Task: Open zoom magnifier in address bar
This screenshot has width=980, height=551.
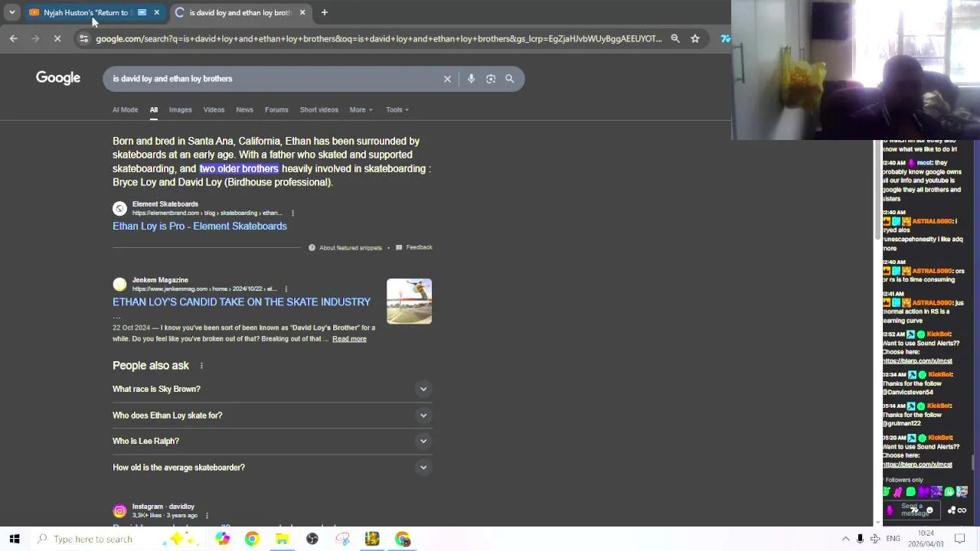Action: [675, 38]
